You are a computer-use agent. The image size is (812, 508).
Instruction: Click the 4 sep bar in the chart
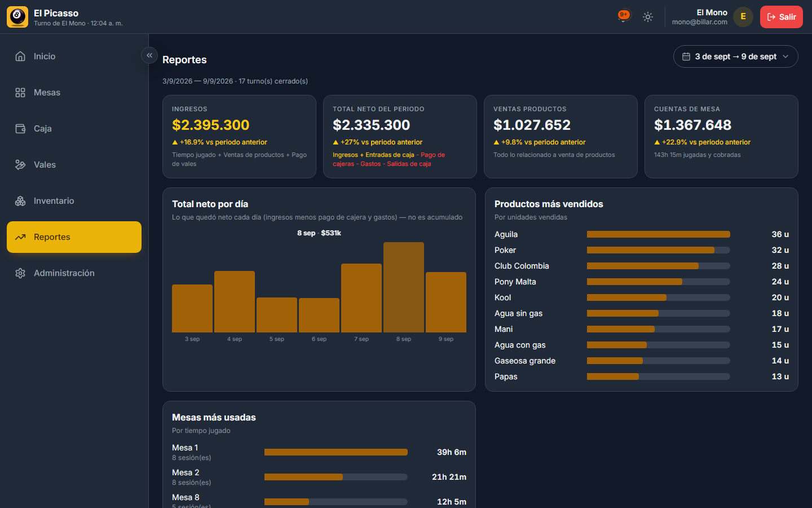[x=235, y=301]
